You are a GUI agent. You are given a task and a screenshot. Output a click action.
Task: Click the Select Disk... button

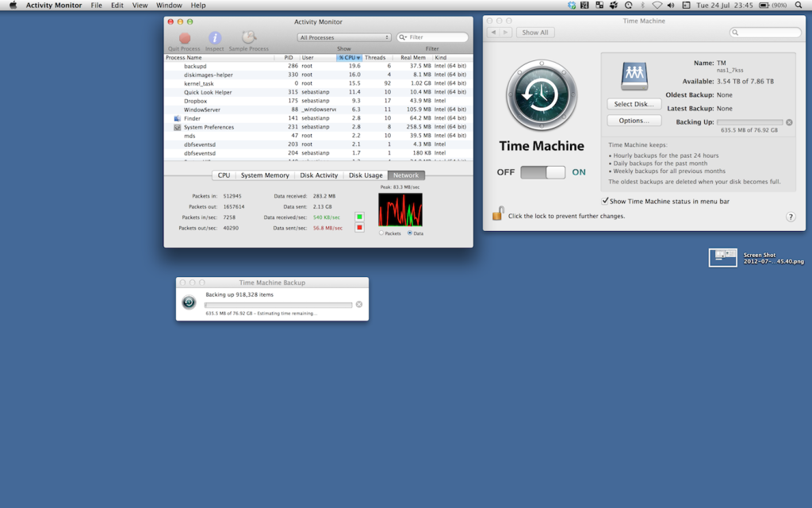click(634, 104)
